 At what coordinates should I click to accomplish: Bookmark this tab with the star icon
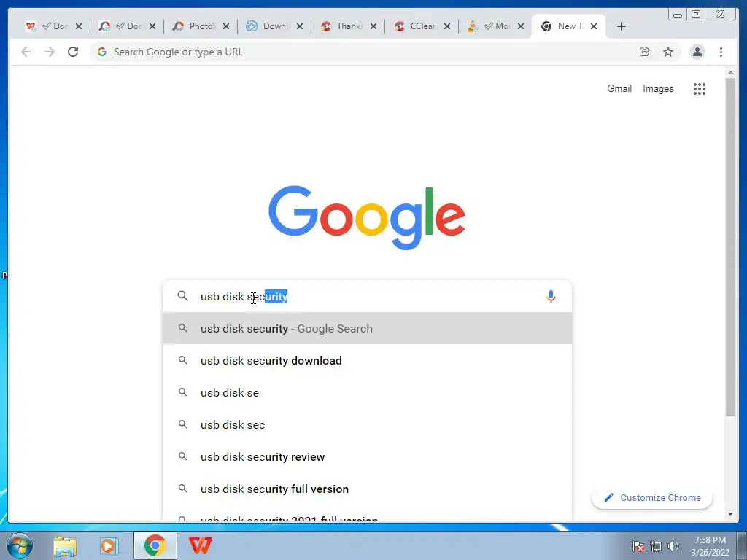click(x=668, y=52)
